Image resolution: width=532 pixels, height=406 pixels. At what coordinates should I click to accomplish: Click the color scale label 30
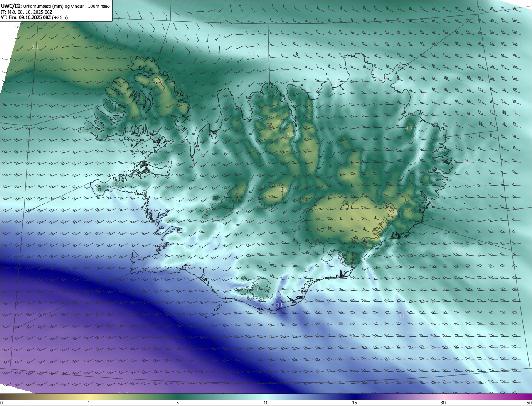click(443, 403)
